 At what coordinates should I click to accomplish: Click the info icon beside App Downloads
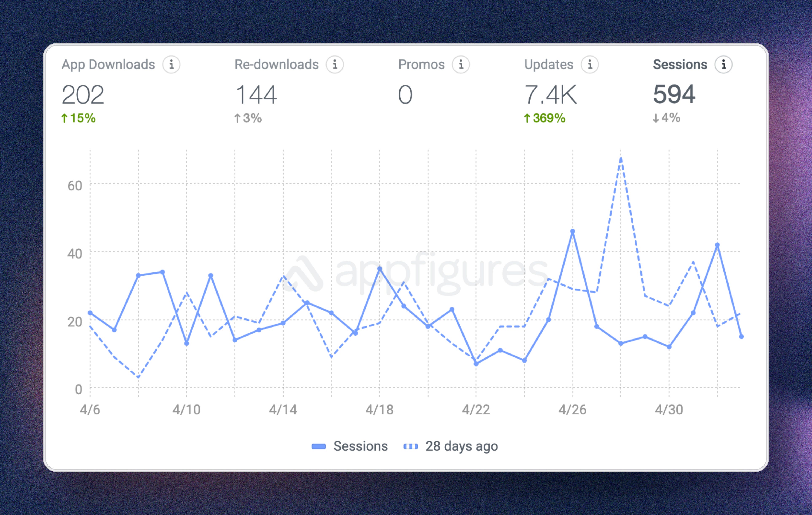click(171, 64)
